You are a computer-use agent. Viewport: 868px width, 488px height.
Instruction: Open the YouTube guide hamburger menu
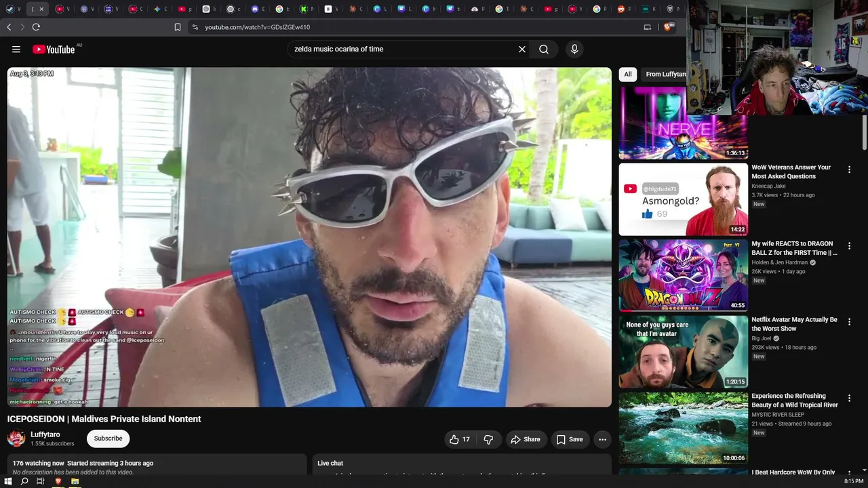(x=16, y=49)
